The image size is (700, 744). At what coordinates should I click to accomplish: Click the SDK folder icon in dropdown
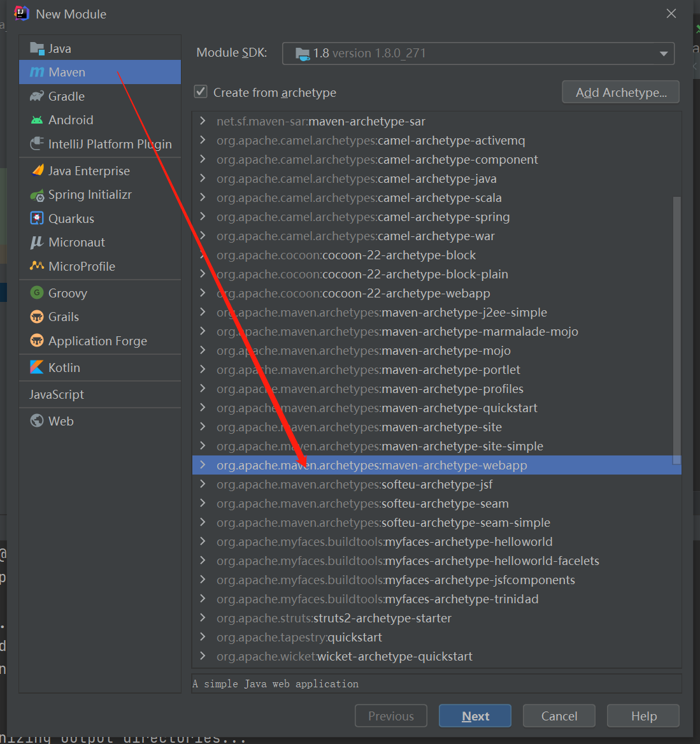click(x=303, y=54)
